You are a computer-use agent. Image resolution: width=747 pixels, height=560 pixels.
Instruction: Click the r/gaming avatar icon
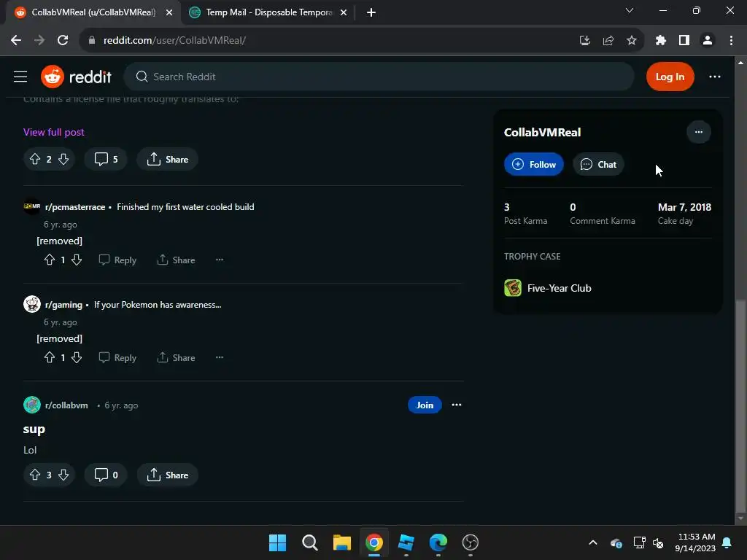pyautogui.click(x=32, y=304)
